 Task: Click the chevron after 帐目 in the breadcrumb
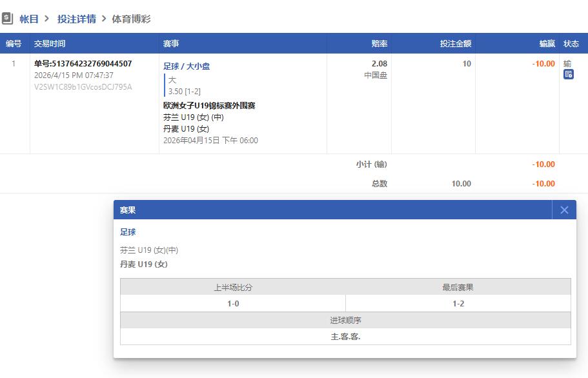(47, 19)
